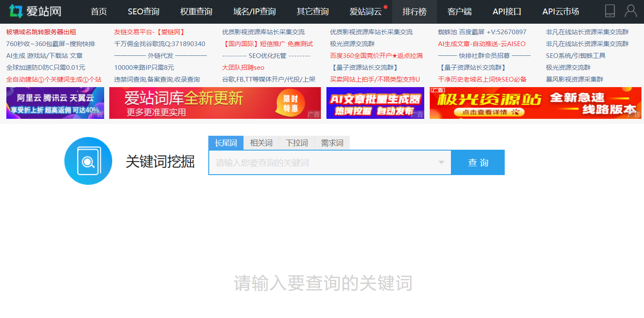The image size is (644, 318).
Task: Select the 长尾词 tab
Action: point(226,143)
